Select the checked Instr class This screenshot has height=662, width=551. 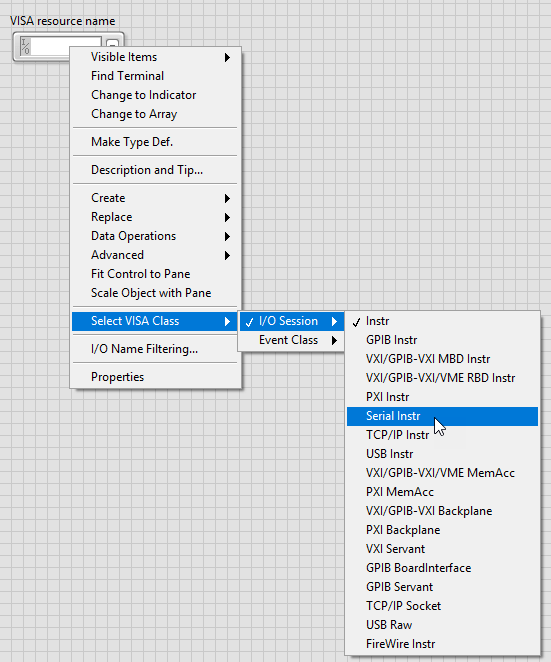click(x=442, y=321)
